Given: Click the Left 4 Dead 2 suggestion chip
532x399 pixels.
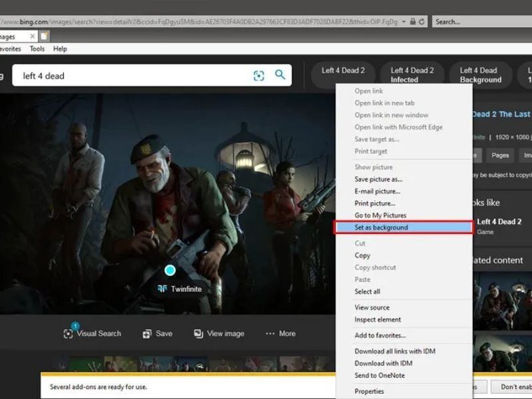Looking at the screenshot, I should tap(343, 73).
